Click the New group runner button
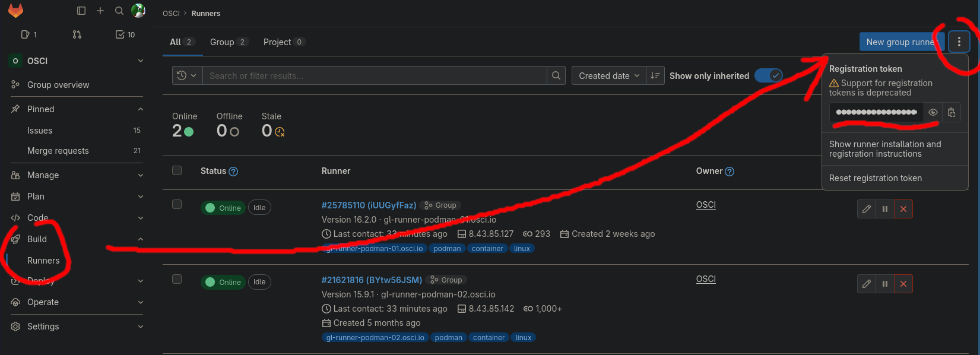980x355 pixels. pos(900,42)
